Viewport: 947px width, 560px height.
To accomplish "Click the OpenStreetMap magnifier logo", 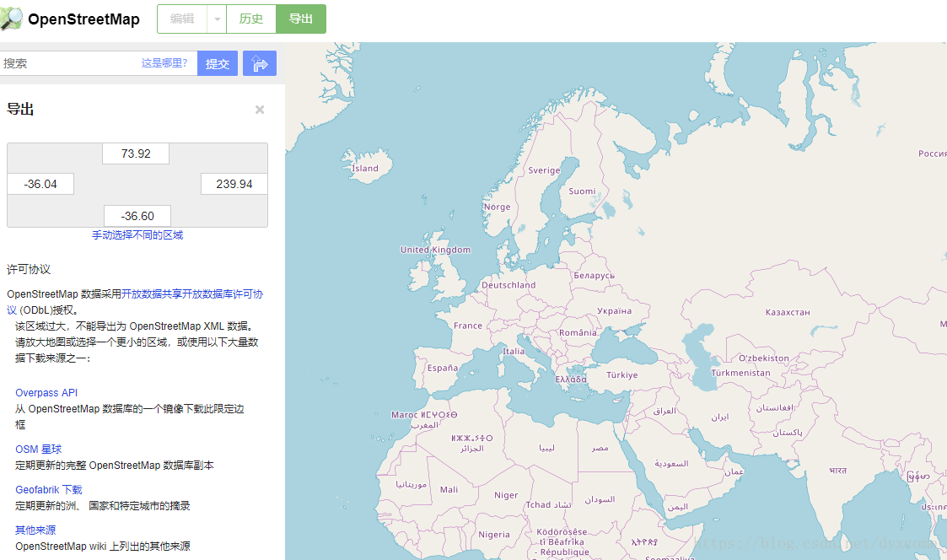I will pyautogui.click(x=11, y=19).
